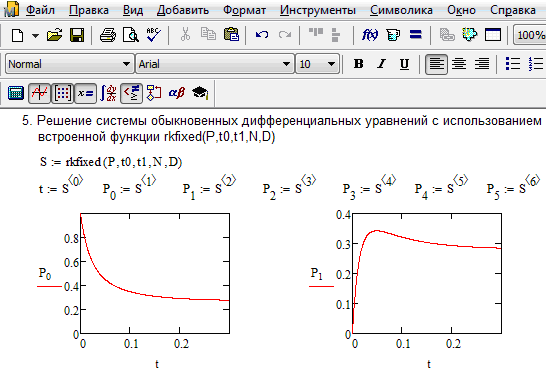The width and height of the screenshot is (546, 369).
Task: Calculate with the equals sign icon
Action: 416,34
